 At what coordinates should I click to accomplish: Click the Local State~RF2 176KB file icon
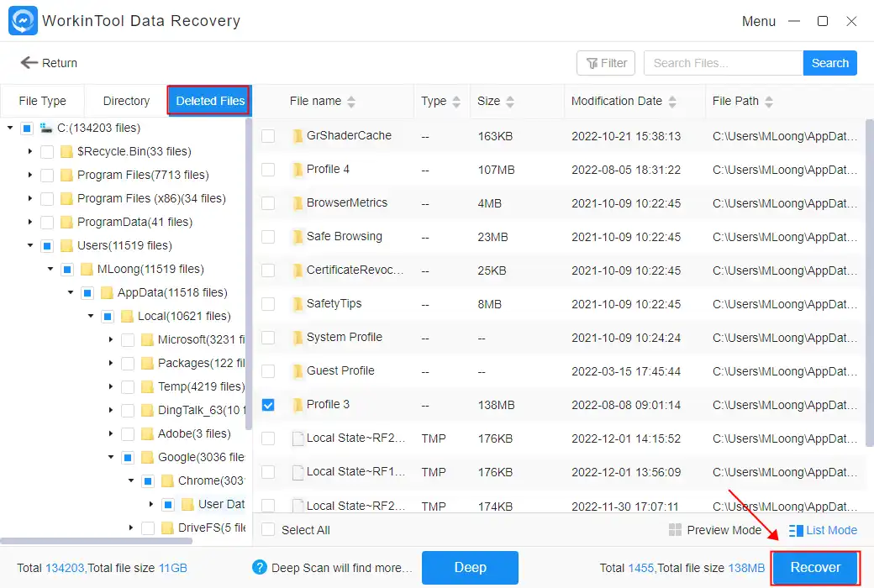pyautogui.click(x=297, y=438)
